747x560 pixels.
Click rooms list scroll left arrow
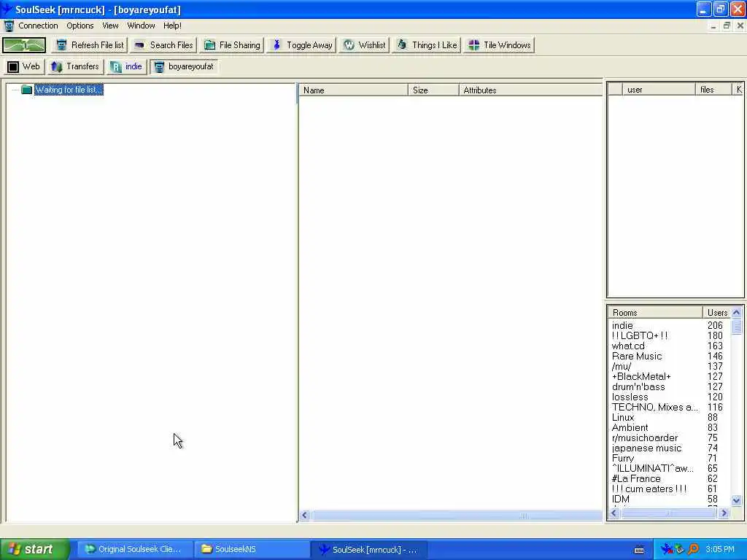[614, 513]
